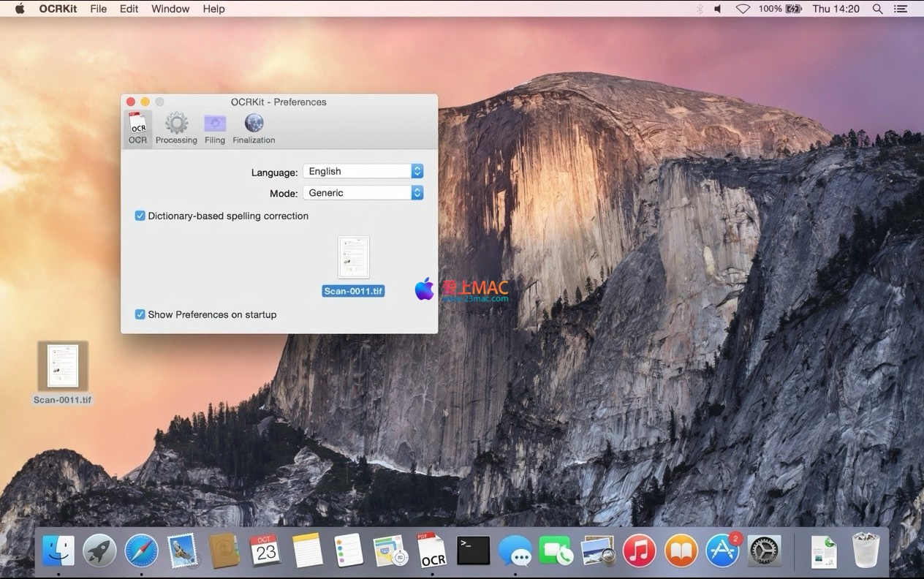This screenshot has width=924, height=579.
Task: Switch to the Processing preferences pane
Action: (x=176, y=128)
